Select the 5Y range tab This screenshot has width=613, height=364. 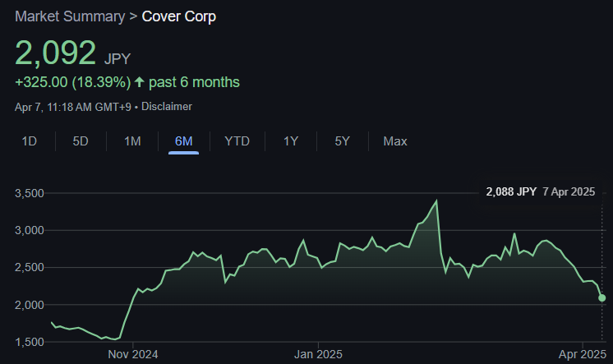point(343,141)
